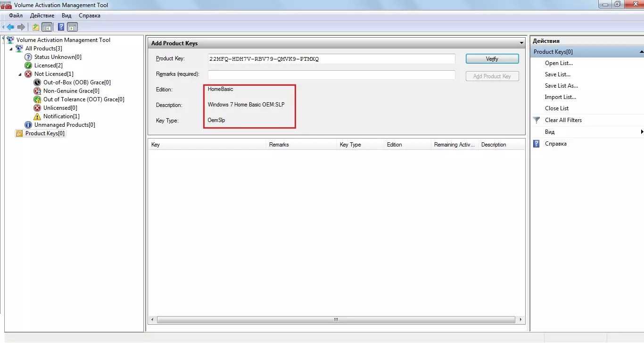Viewport: 644px width, 343px height.
Task: Select the Volume Activation Management Tool root icon
Action: (10, 40)
